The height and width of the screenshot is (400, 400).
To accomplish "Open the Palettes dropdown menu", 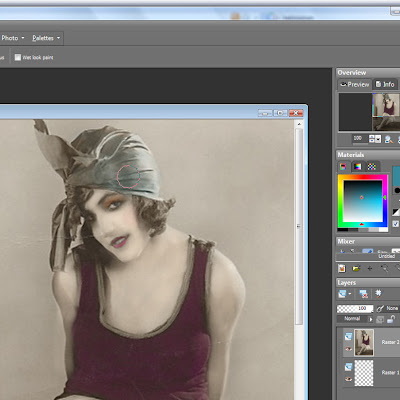I will pos(46,38).
